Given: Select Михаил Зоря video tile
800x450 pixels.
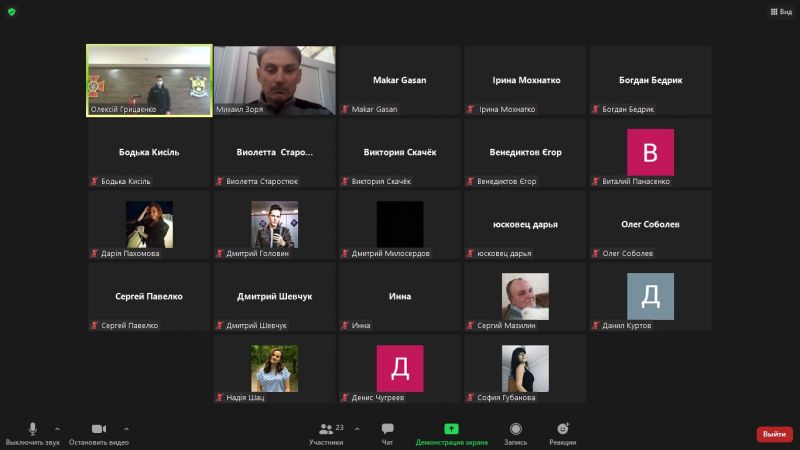Looking at the screenshot, I should [274, 81].
